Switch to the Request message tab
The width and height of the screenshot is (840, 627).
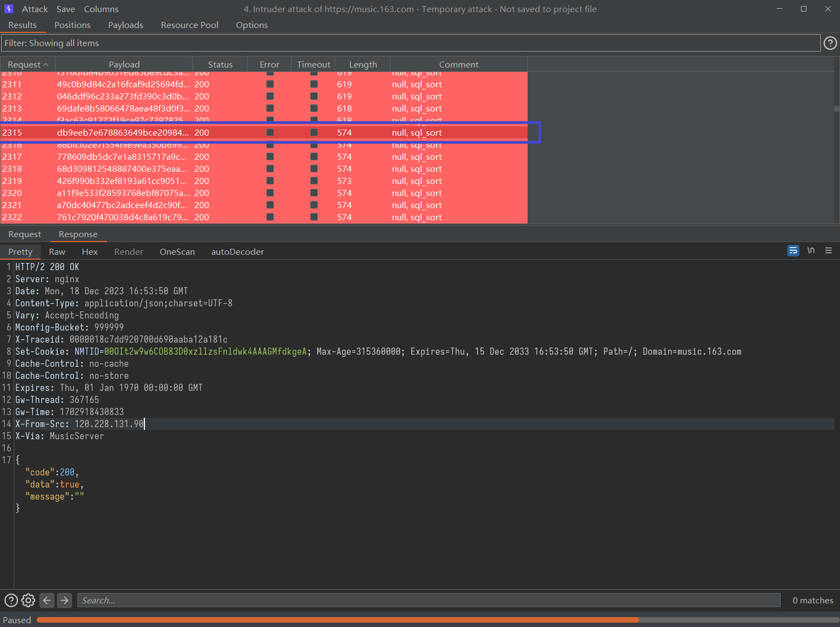[x=25, y=234]
